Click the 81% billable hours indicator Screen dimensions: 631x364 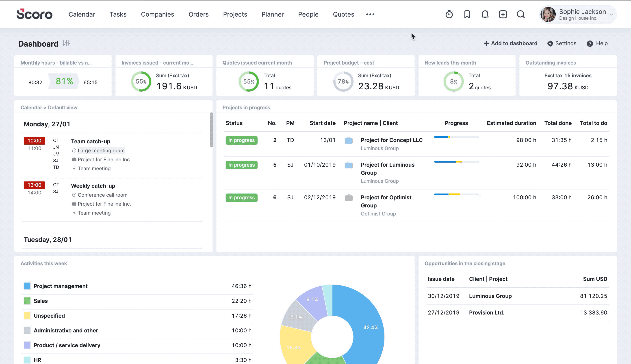[x=64, y=81]
